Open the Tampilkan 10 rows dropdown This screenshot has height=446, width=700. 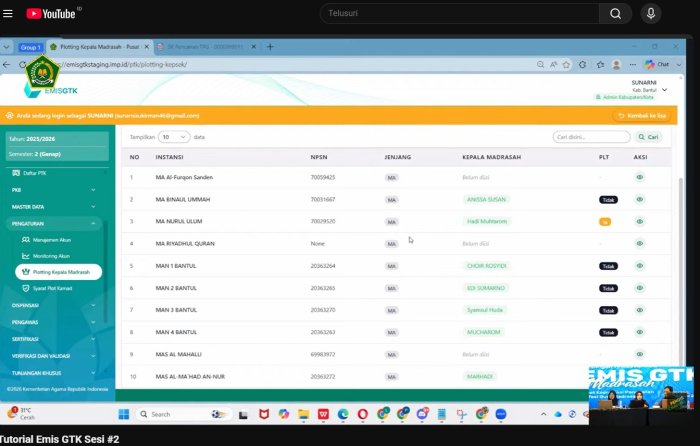pyautogui.click(x=174, y=137)
